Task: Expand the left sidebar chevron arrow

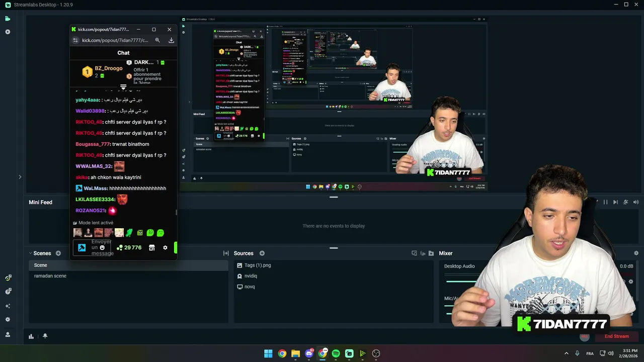Action: click(20, 177)
